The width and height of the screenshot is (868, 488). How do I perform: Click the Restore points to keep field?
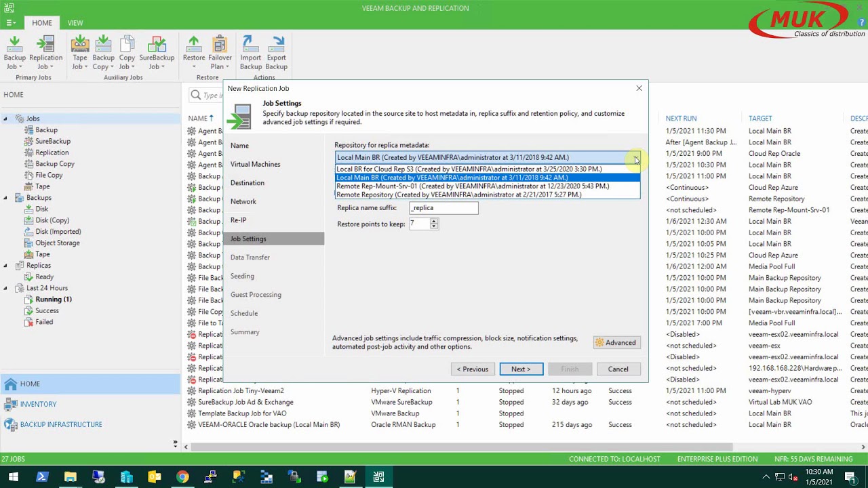point(419,224)
